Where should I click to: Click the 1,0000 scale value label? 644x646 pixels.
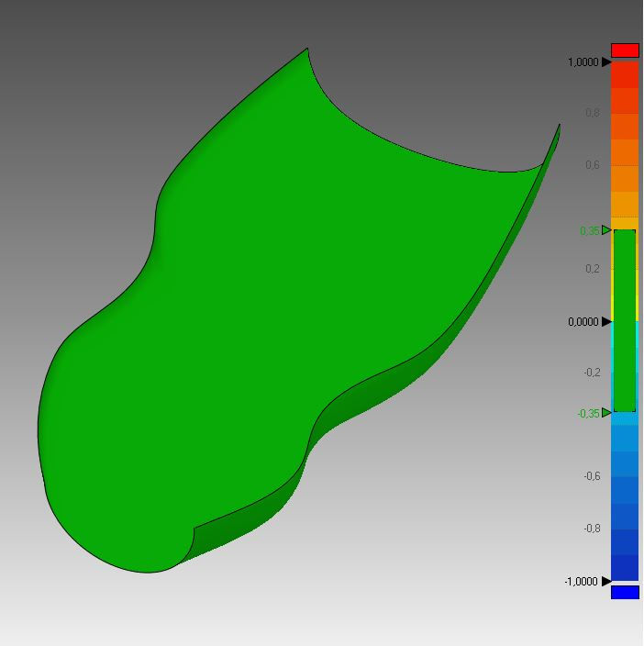583,62
